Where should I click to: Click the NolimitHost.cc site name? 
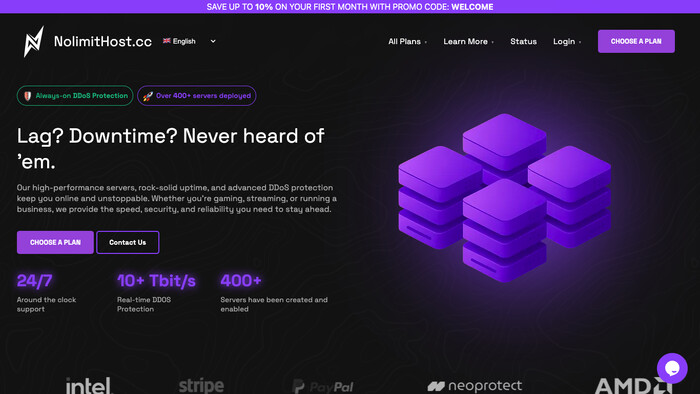[x=103, y=41]
